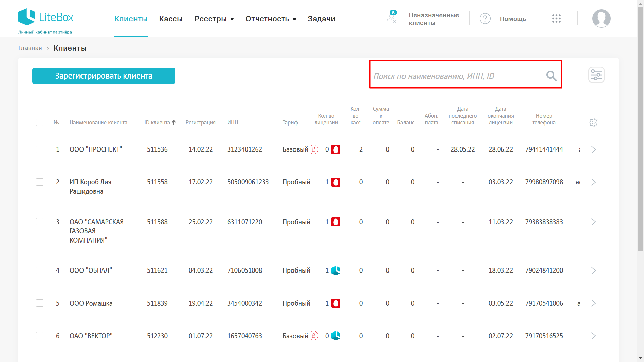Viewport: 644px width, 362px height.
Task: Open the filter sliders icon
Action: click(596, 75)
